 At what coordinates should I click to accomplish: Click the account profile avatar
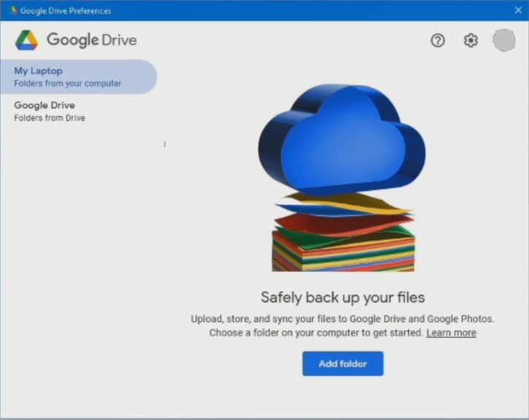504,40
